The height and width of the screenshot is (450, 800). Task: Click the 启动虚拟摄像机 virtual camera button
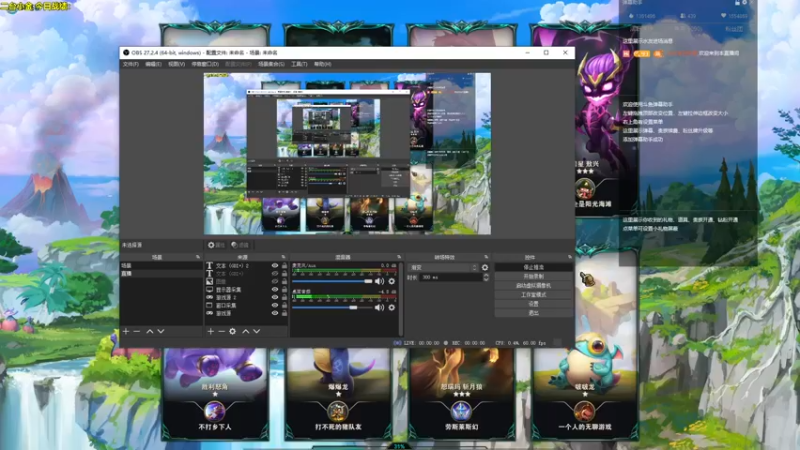point(533,286)
